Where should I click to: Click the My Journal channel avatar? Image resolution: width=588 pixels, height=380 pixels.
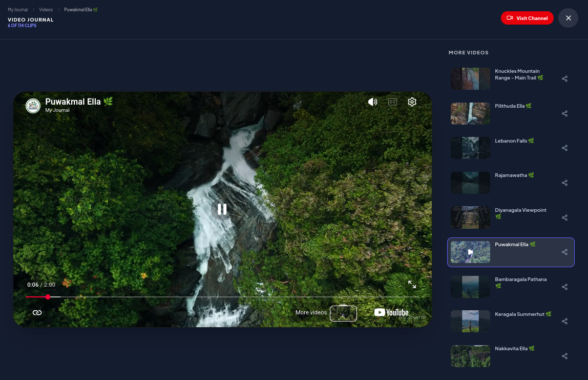(33, 106)
